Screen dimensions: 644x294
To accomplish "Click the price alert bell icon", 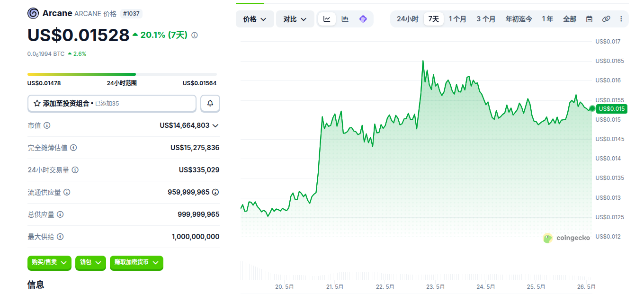I will point(210,103).
